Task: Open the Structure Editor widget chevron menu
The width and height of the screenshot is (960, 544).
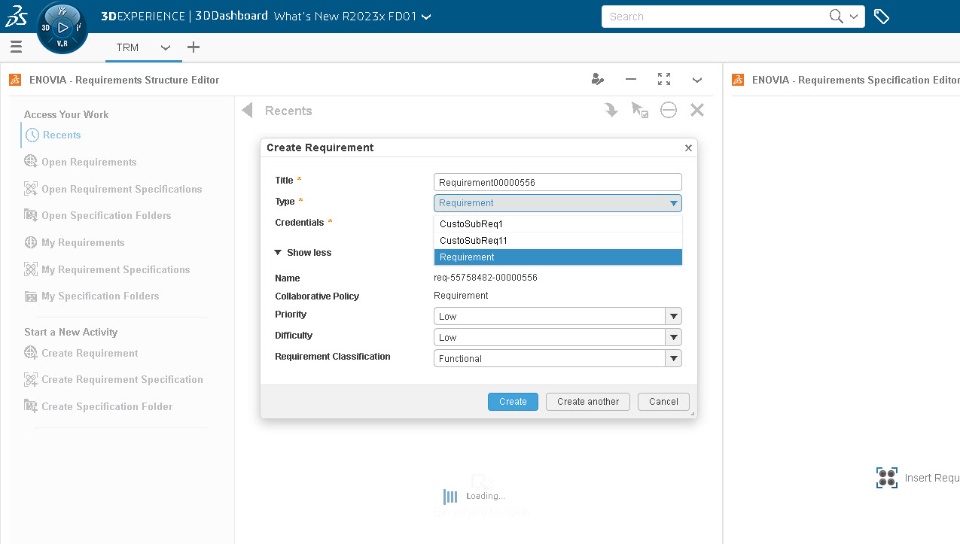Action: (x=697, y=80)
